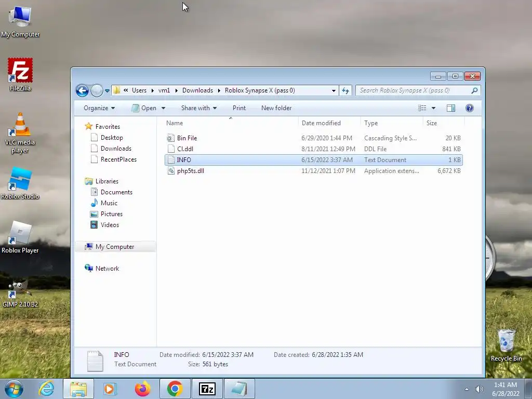Screen dimensions: 532x399
Task: Expand the Open button dropdown arrow
Action: (163, 108)
